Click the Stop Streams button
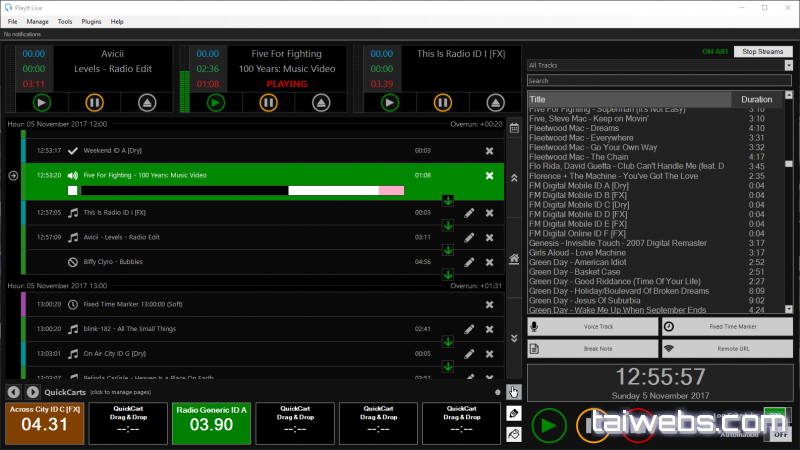Screen dimensions: 800x450 pyautogui.click(x=762, y=51)
